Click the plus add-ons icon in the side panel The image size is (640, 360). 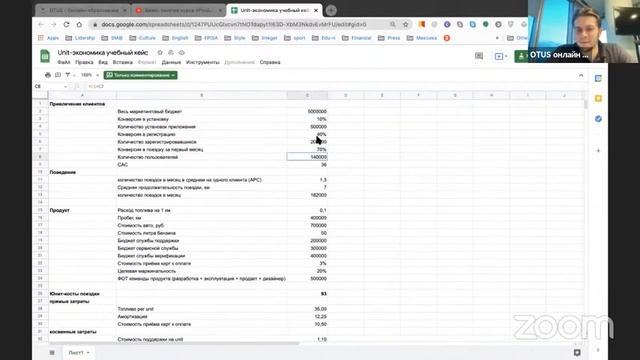[598, 151]
